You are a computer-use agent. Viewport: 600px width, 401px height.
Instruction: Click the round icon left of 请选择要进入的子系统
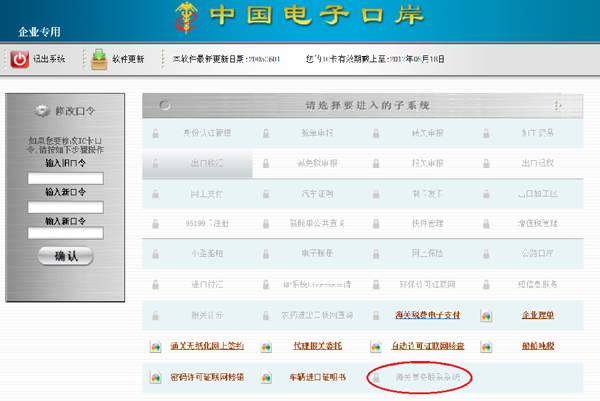coord(165,105)
